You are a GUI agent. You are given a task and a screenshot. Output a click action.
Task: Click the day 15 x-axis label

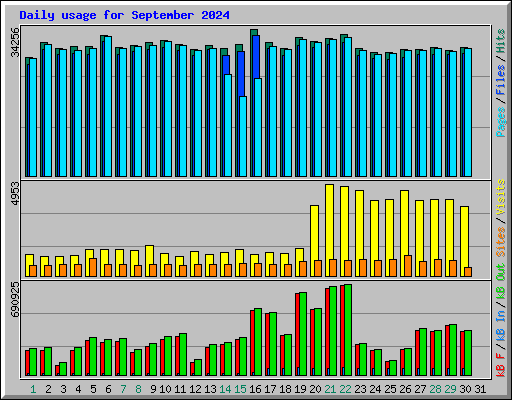pos(240,389)
